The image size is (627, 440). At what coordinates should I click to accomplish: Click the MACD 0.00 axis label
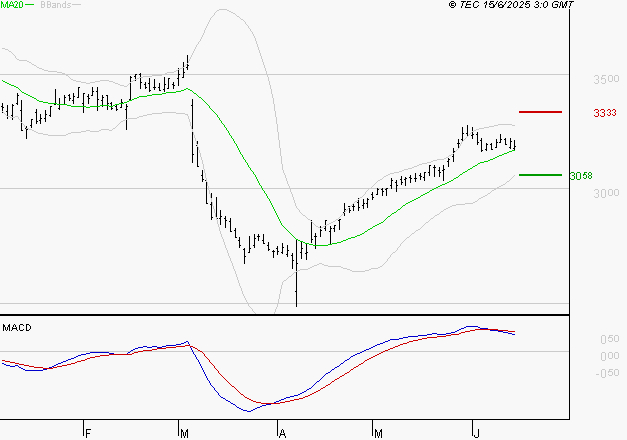pyautogui.click(x=610, y=356)
